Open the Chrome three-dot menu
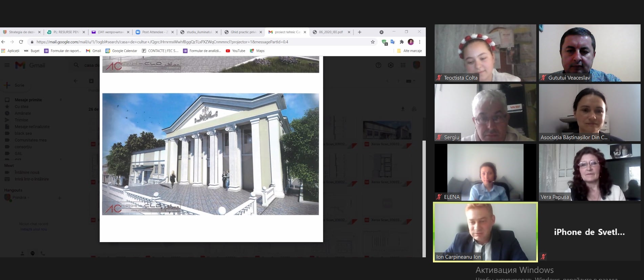The image size is (644, 280). [419, 42]
